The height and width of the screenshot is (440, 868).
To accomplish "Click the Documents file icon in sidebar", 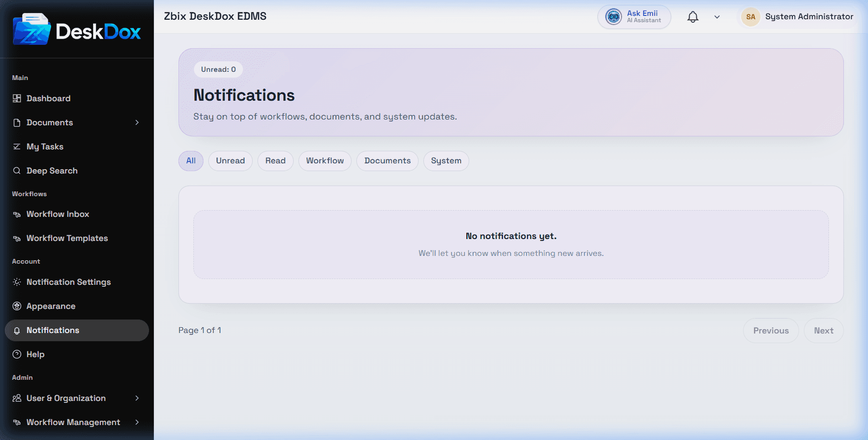I will (x=17, y=122).
